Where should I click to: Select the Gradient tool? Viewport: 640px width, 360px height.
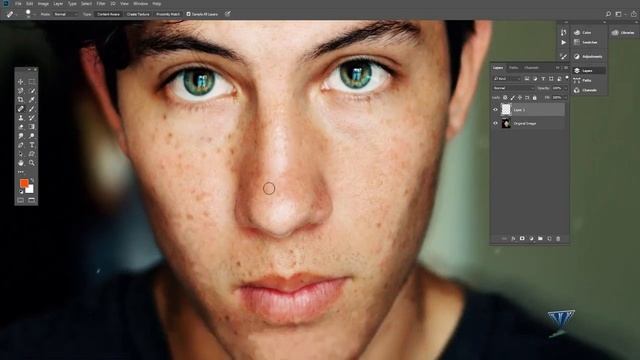coord(32,127)
